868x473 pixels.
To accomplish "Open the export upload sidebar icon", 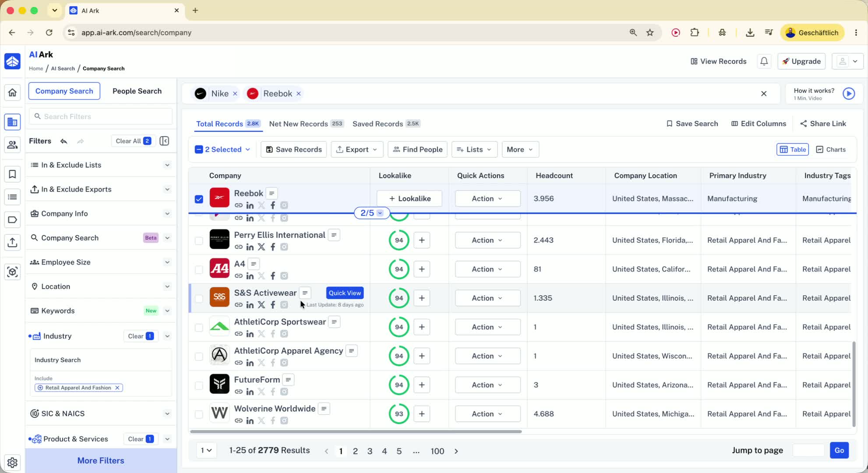I will click(12, 242).
